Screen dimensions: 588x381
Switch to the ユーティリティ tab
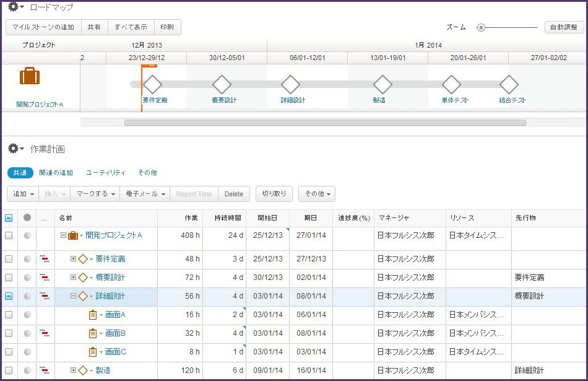click(x=106, y=173)
